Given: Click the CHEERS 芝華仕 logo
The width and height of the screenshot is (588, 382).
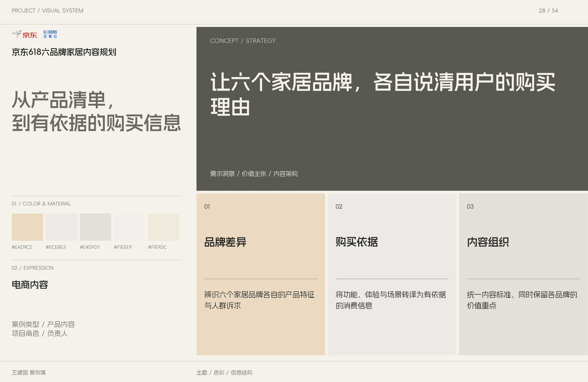Looking at the screenshot, I should [50, 34].
